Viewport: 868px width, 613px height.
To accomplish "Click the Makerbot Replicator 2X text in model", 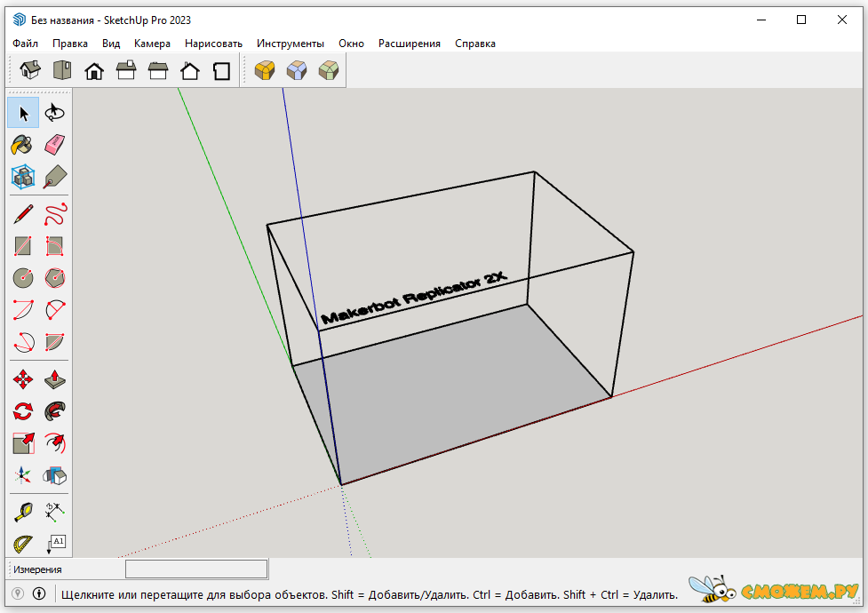I will (x=414, y=298).
